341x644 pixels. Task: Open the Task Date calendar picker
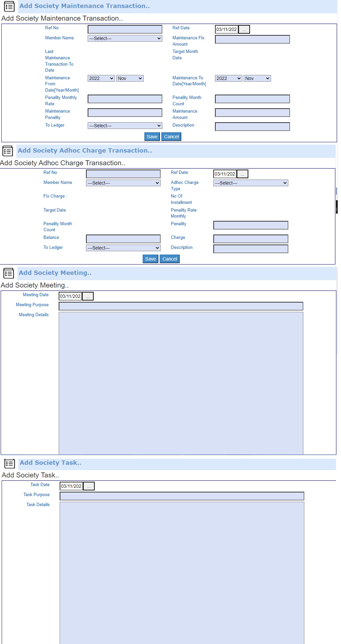[x=89, y=486]
